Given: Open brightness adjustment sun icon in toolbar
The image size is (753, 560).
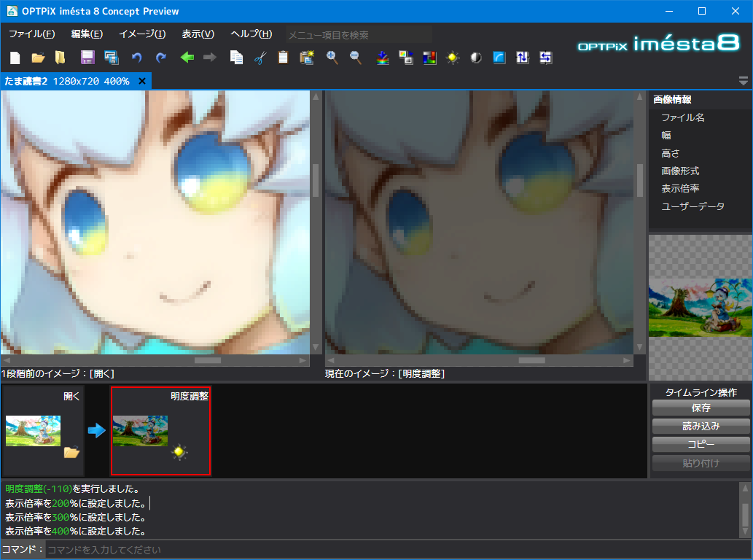Looking at the screenshot, I should [453, 58].
